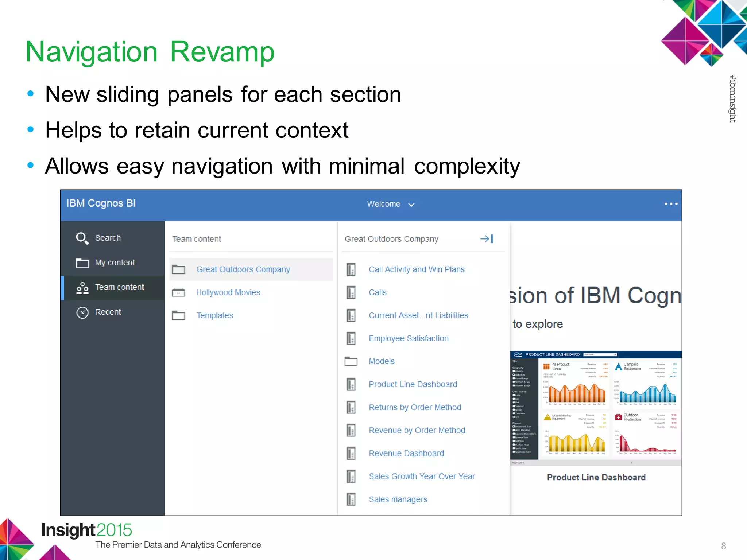
Task: Click the Calls report icon
Action: 351,292
